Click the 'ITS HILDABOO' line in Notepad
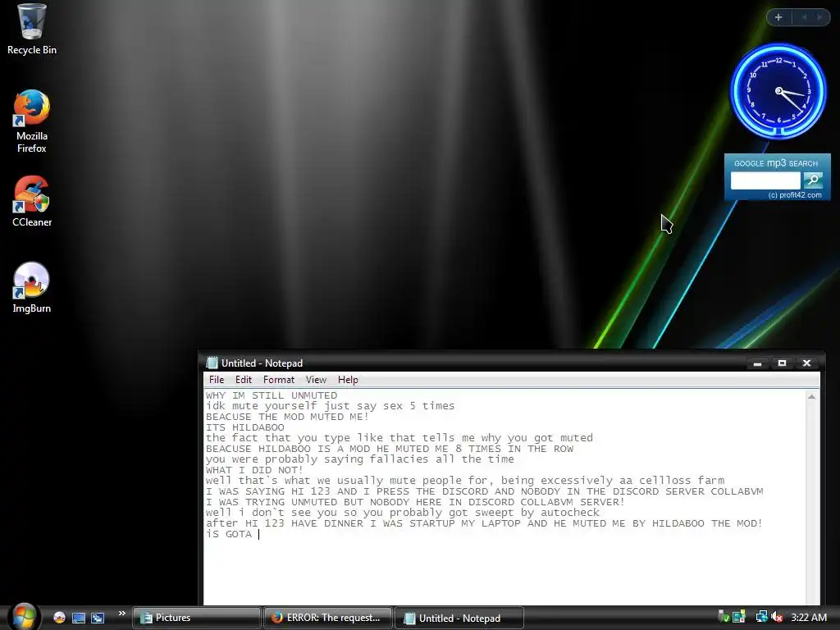The width and height of the screenshot is (840, 630). coord(244,427)
